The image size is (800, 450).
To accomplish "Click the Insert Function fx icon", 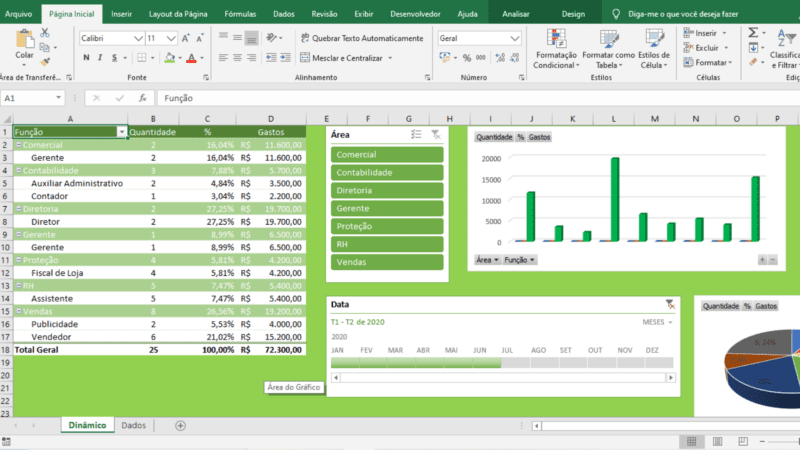I will coord(144,98).
